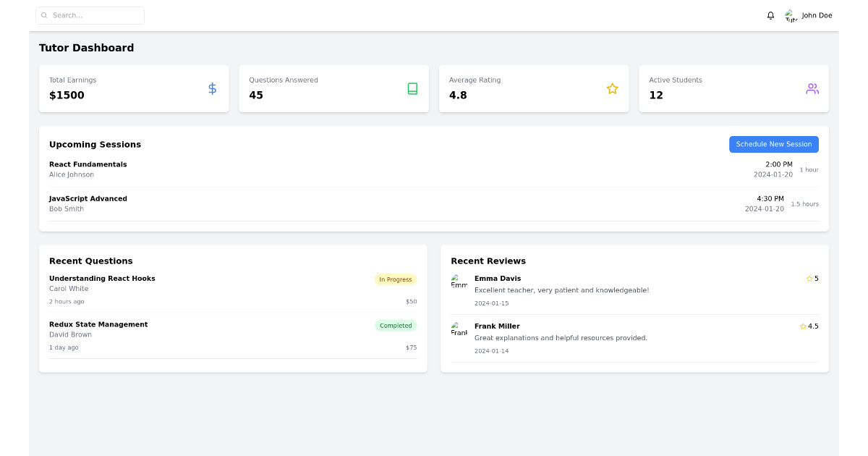Viewport: 868px width, 456px height.
Task: Expand the React Fundamentals session row
Action: pyautogui.click(x=434, y=169)
